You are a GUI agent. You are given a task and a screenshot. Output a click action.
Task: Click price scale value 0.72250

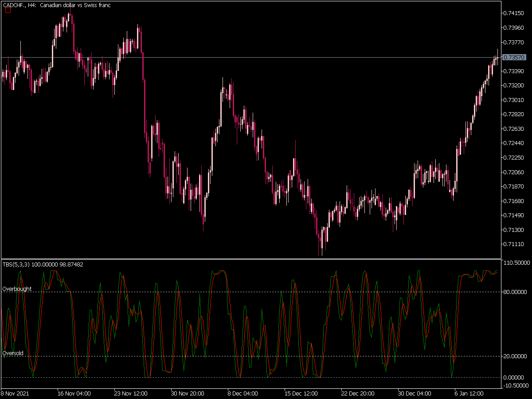pyautogui.click(x=515, y=157)
